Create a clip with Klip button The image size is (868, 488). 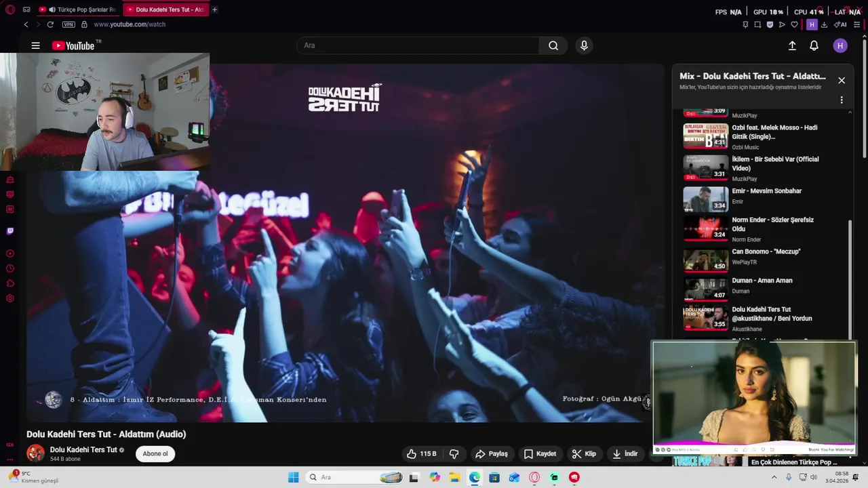click(584, 454)
